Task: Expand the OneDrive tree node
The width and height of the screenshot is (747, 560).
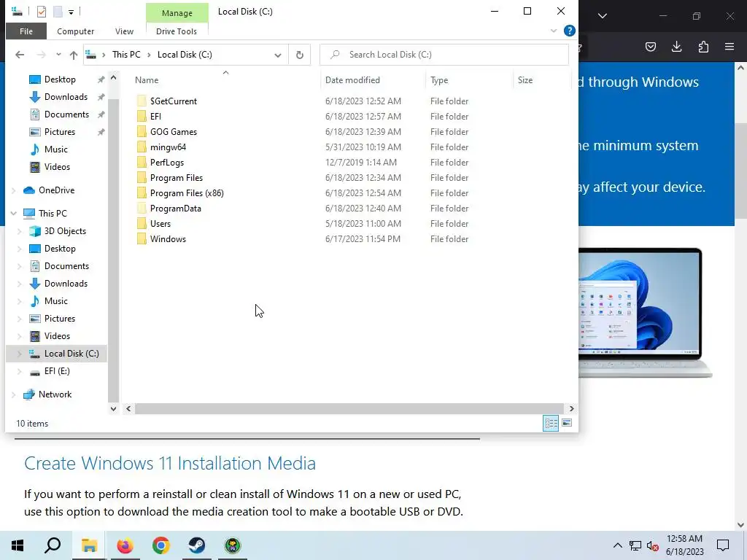Action: tap(14, 190)
